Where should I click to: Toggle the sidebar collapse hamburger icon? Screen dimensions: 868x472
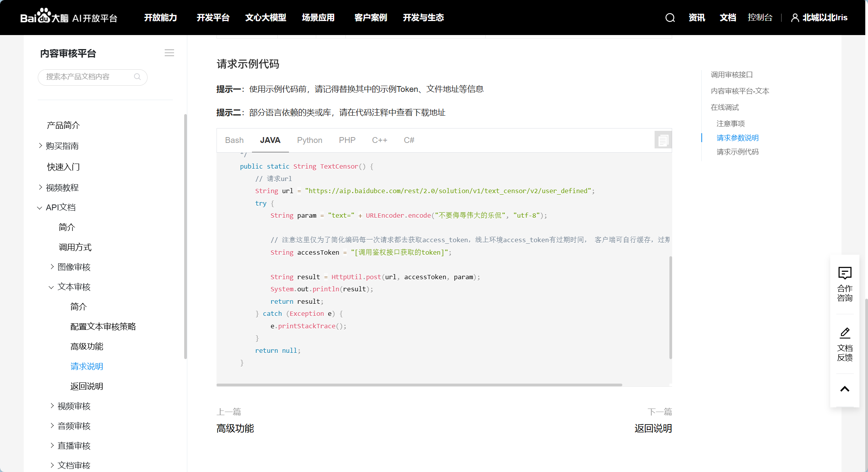point(169,53)
